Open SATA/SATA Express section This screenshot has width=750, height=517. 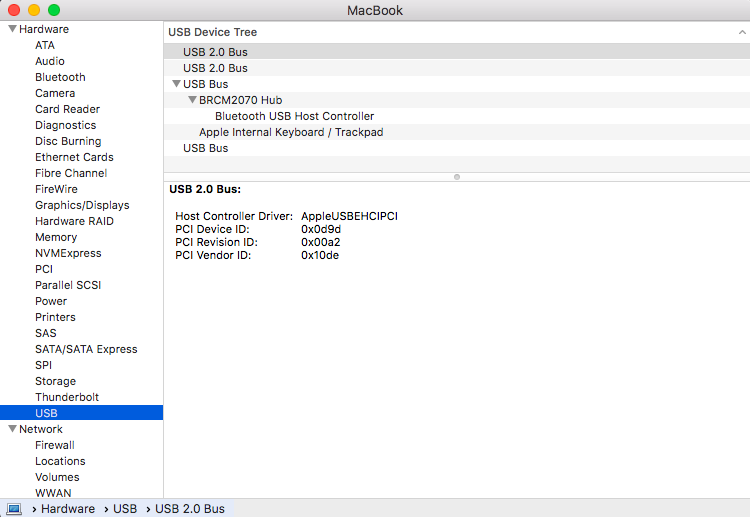pos(86,349)
